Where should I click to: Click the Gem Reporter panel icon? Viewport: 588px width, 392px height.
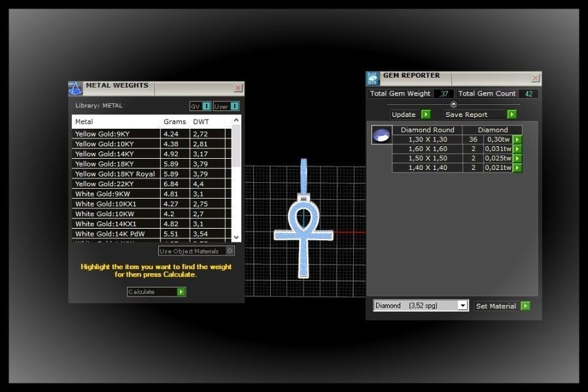coord(373,78)
